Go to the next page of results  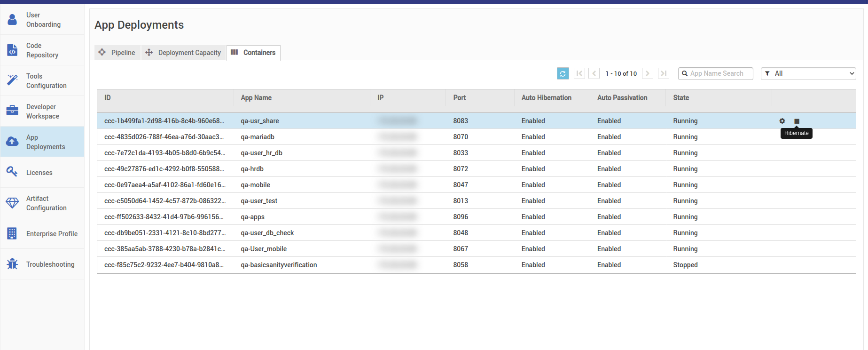tap(648, 73)
